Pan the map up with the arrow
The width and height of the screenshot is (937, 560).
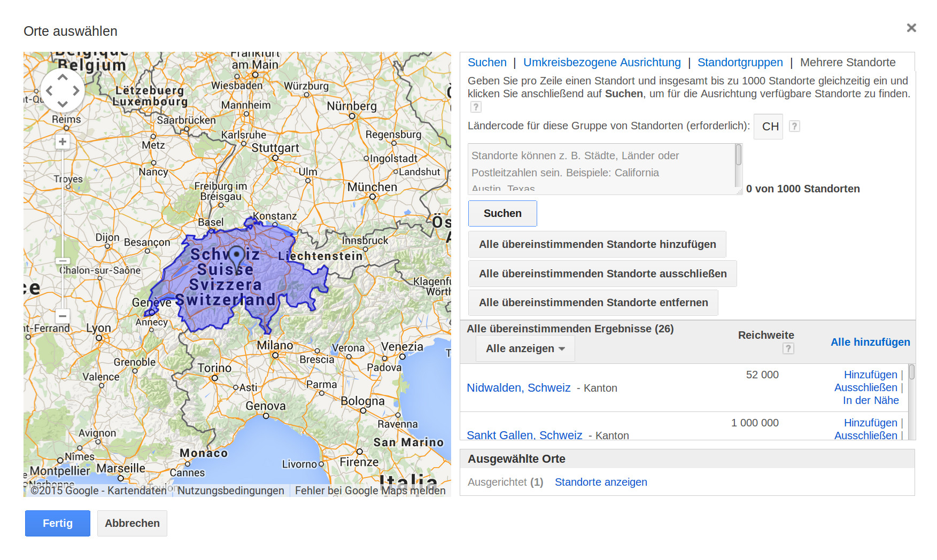click(63, 77)
